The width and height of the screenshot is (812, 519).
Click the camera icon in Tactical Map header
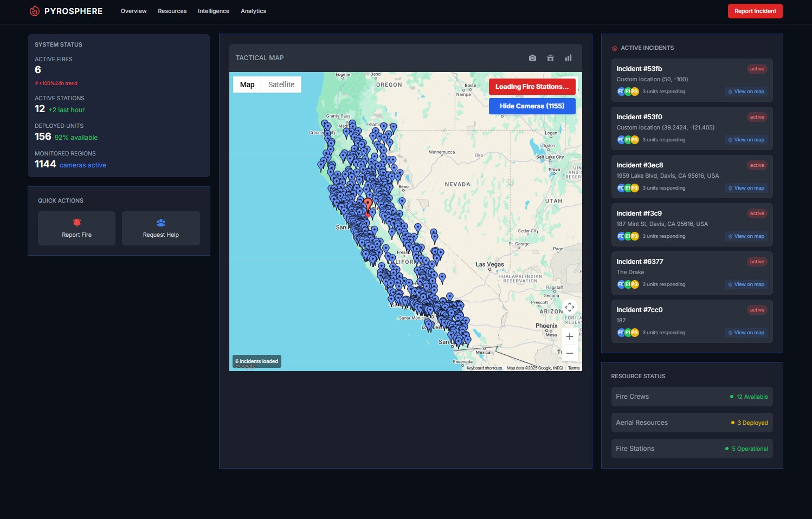pyautogui.click(x=532, y=58)
